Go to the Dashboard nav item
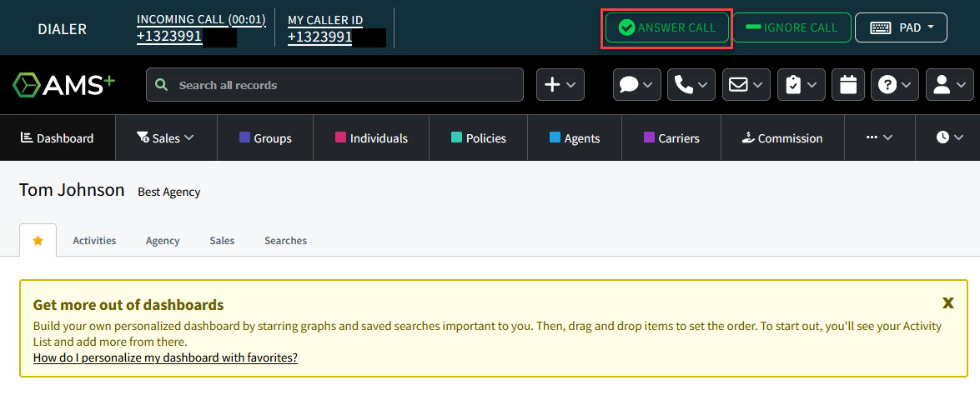The image size is (980, 395). 57,137
